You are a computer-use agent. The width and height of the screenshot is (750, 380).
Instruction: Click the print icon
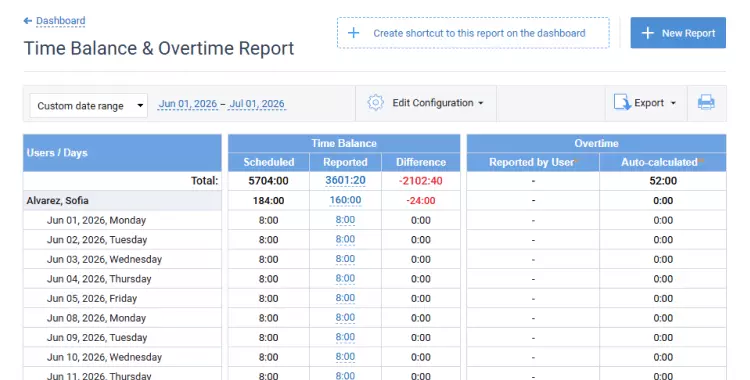(706, 102)
